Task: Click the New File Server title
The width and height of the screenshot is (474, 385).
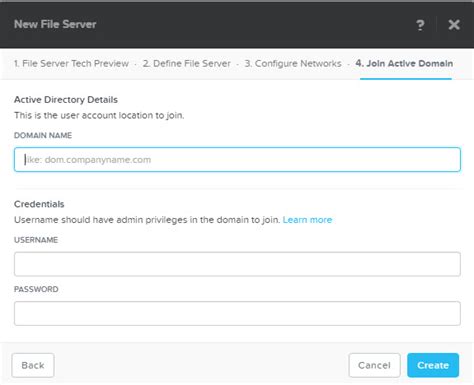Action: [55, 24]
